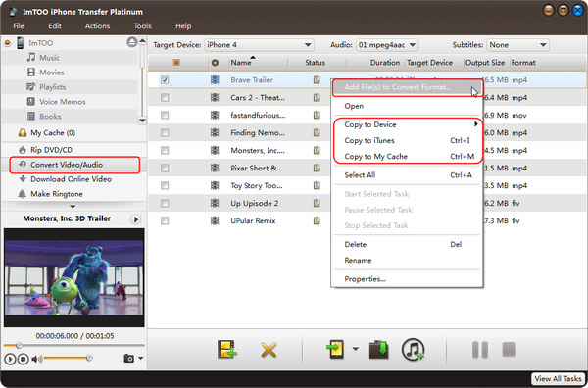
Task: Sort the list by Name column header
Action: point(241,63)
